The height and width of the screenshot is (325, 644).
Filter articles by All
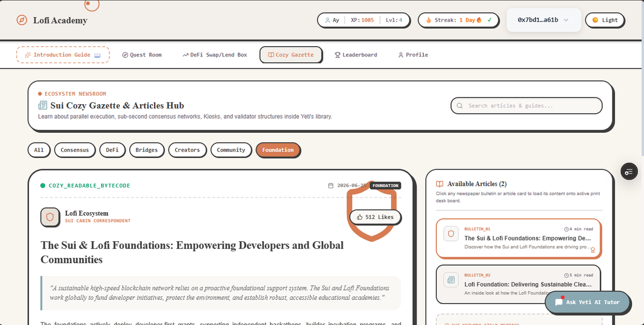[x=39, y=150]
